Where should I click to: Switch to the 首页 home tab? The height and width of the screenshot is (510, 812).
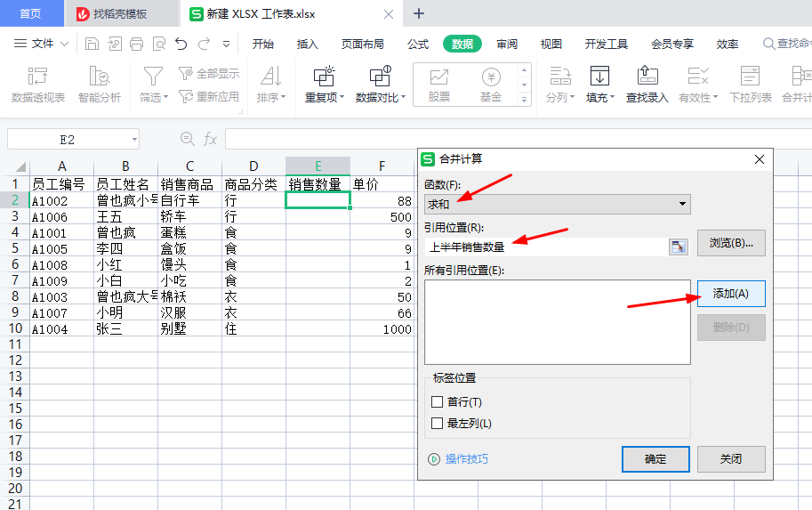point(30,13)
